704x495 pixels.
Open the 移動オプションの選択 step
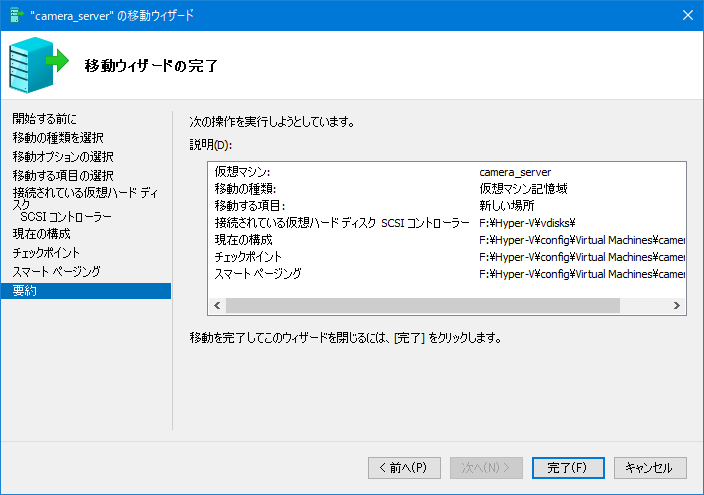(x=63, y=156)
